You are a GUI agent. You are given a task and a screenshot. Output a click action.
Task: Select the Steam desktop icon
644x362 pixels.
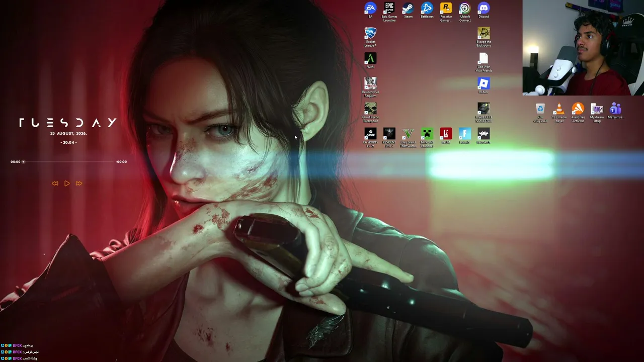pyautogui.click(x=408, y=11)
